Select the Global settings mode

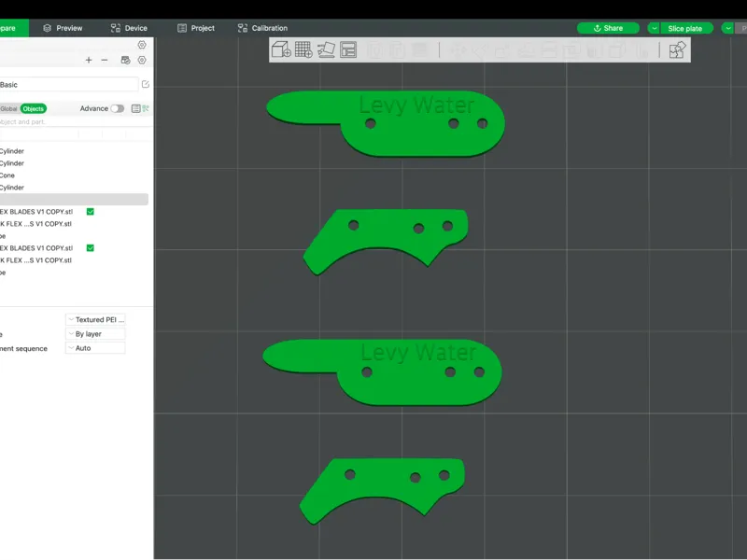(8, 108)
